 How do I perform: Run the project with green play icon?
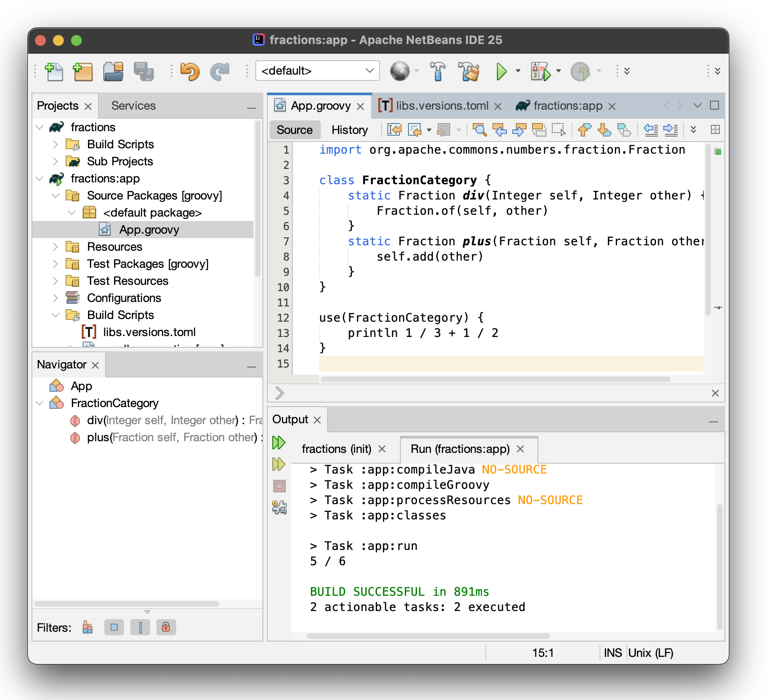(501, 71)
